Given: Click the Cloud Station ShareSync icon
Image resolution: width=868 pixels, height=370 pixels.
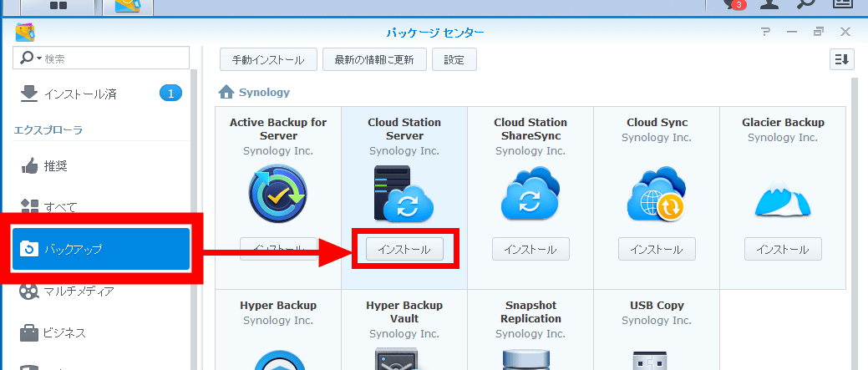Looking at the screenshot, I should (x=530, y=194).
